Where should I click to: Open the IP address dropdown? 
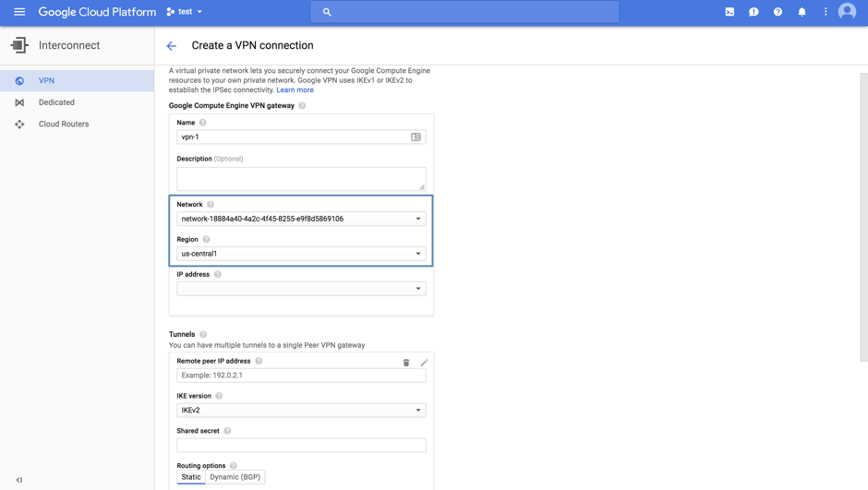301,289
